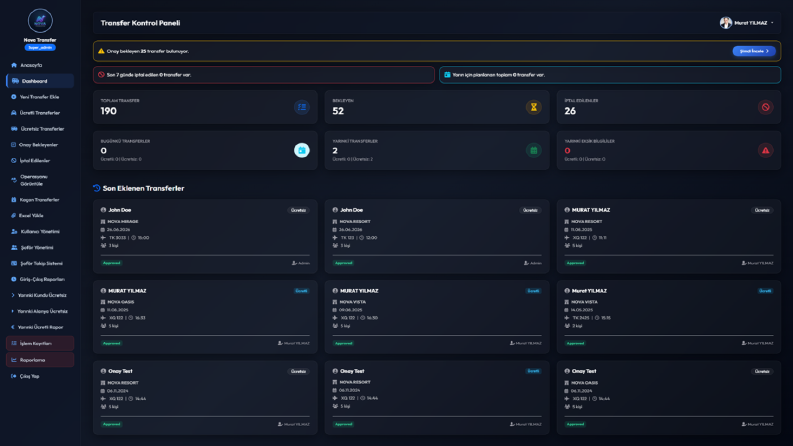
Task: Click the Murat YILMAZ profile avatar
Action: coord(726,23)
